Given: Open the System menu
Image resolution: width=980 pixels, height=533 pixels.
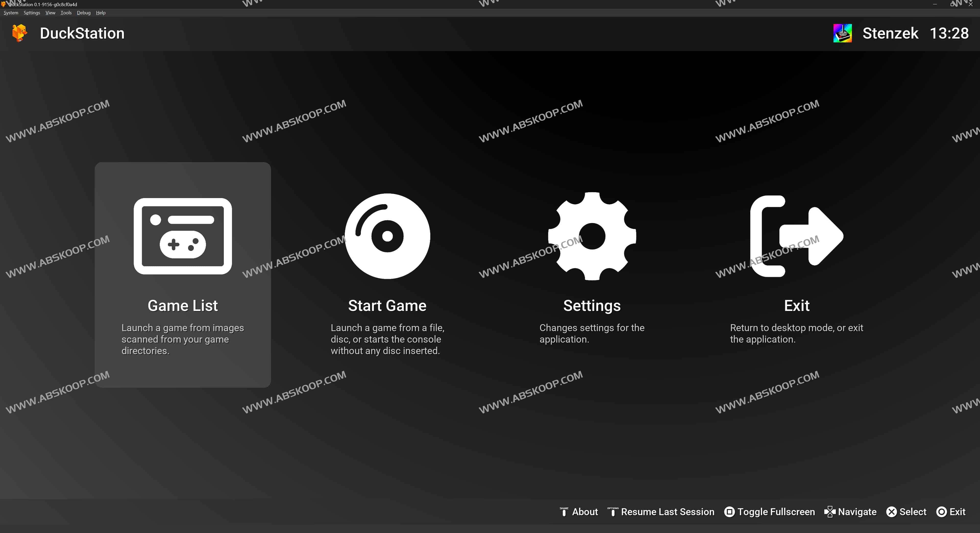Looking at the screenshot, I should 11,13.
